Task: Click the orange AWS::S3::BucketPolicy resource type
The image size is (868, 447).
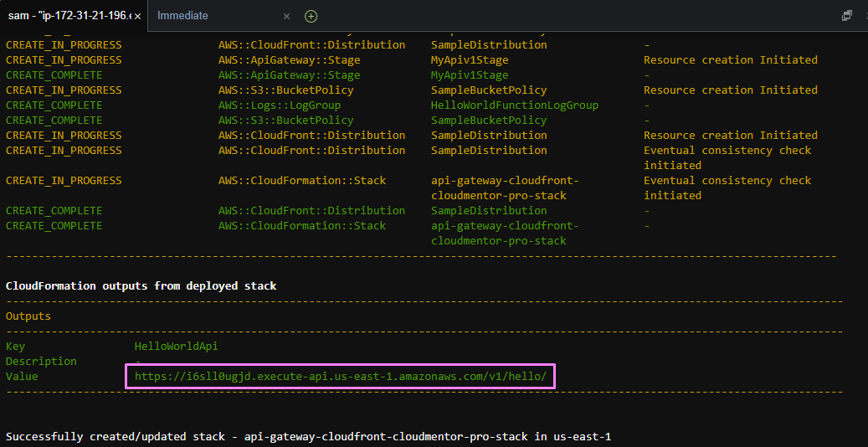Action: click(286, 90)
